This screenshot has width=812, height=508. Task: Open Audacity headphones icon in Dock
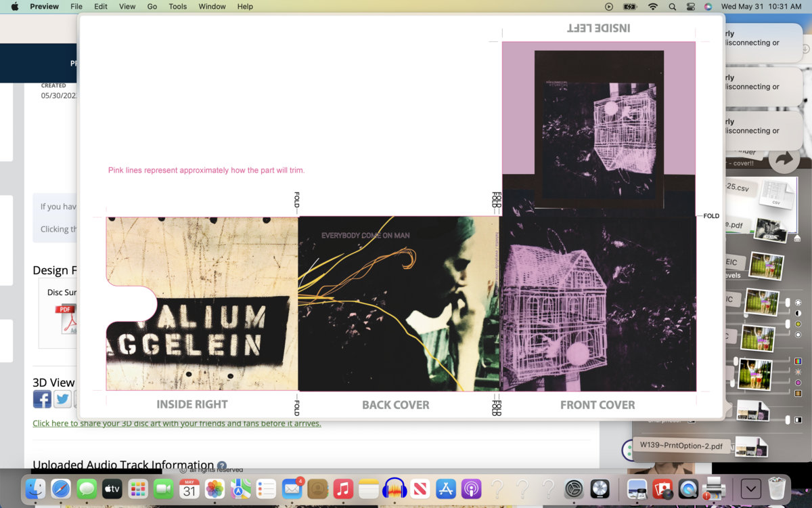click(394, 488)
